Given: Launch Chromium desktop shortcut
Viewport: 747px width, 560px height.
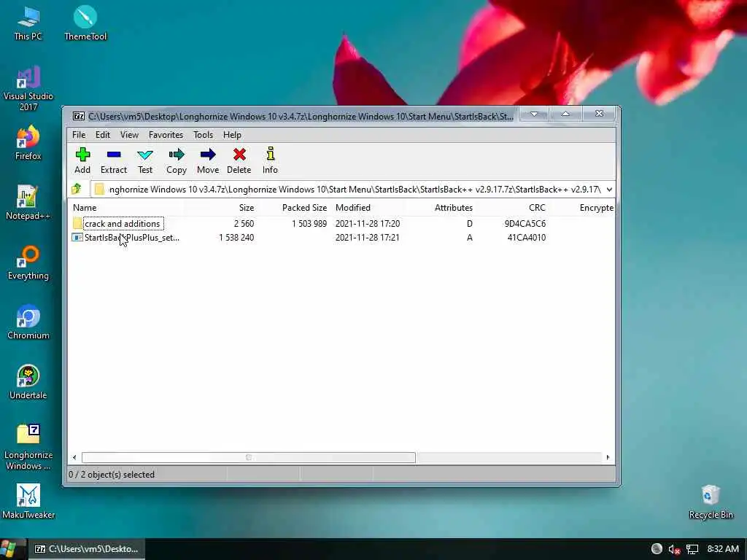Looking at the screenshot, I should tap(28, 322).
